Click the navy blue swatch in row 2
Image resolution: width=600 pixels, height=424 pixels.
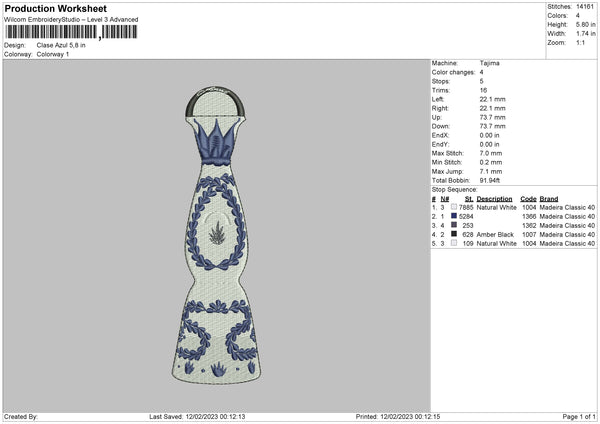click(x=454, y=216)
